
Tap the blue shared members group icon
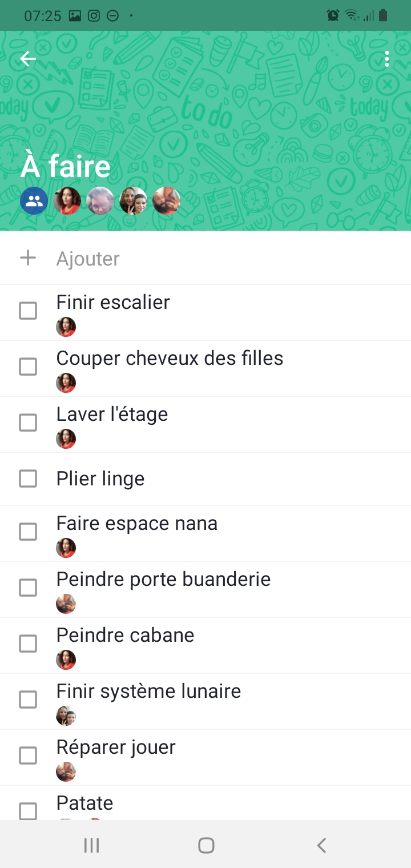pos(34,201)
